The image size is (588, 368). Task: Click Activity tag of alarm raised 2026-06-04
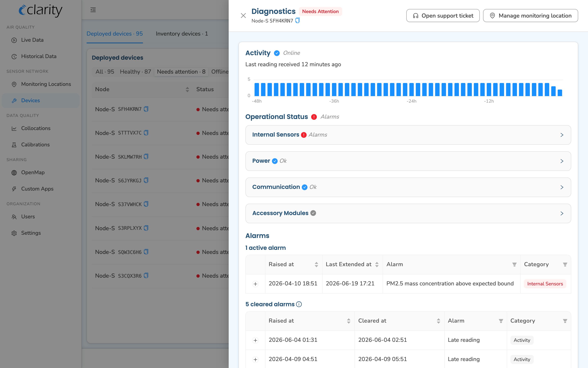pos(522,340)
